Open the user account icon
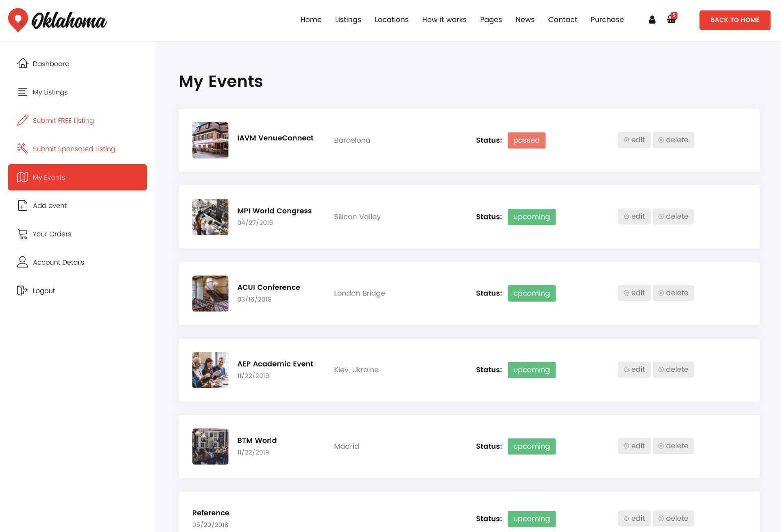 (652, 20)
